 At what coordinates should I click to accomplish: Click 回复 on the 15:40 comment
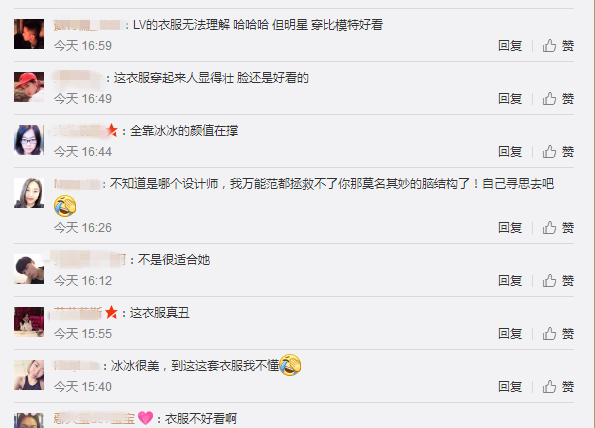tap(510, 387)
